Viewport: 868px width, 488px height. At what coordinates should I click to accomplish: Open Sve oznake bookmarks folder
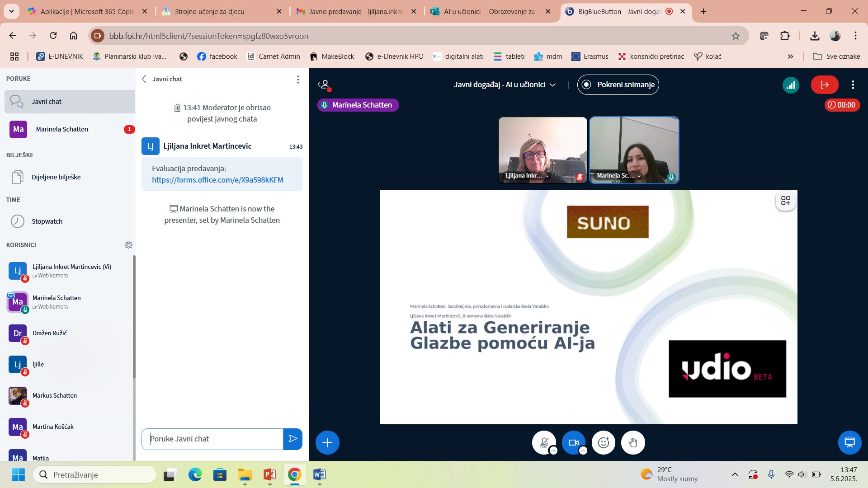[x=836, y=56]
